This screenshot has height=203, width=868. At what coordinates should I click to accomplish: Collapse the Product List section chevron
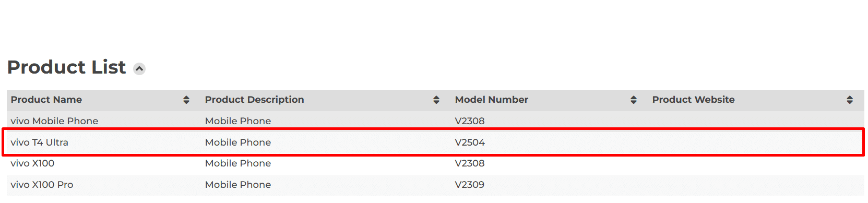139,69
